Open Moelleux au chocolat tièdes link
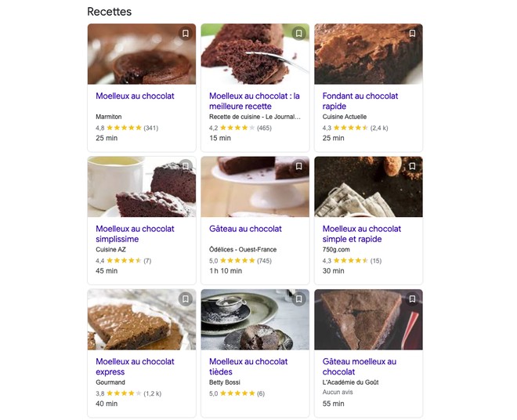The height and width of the screenshot is (420, 517). point(248,367)
